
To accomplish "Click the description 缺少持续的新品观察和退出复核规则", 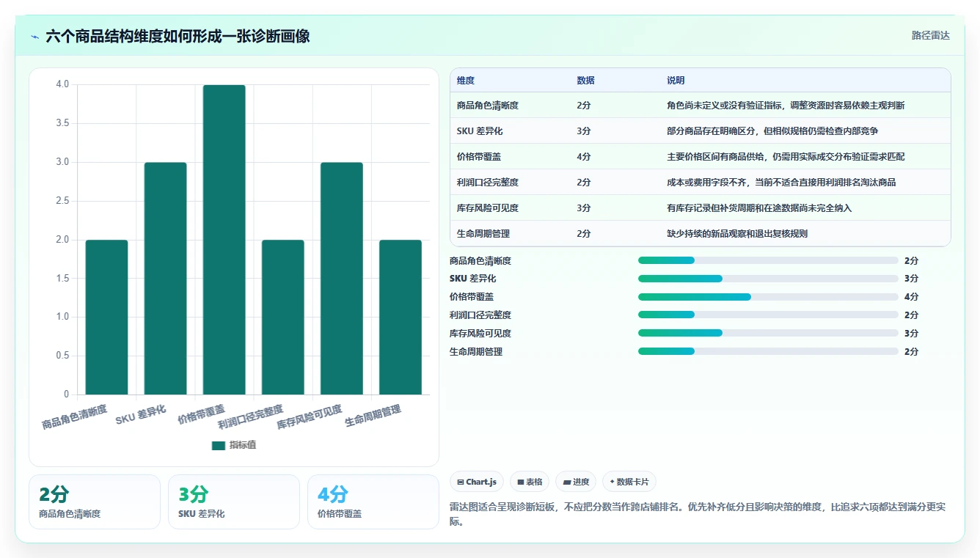I will (737, 233).
